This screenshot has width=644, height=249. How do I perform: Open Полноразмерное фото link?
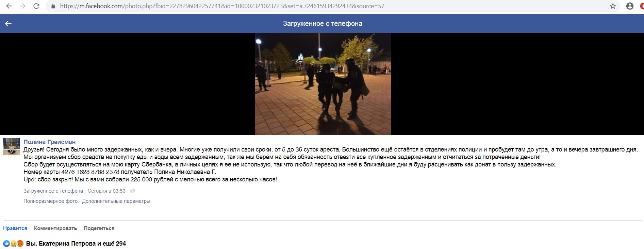(x=50, y=201)
